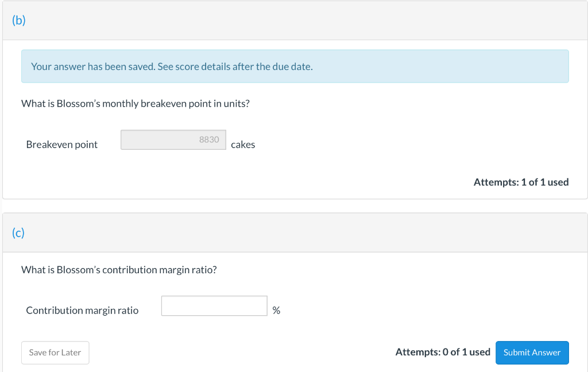Viewport: 588px width, 372px height.
Task: Click the 'Attempts: 1 of 1 used' text
Action: pos(521,182)
